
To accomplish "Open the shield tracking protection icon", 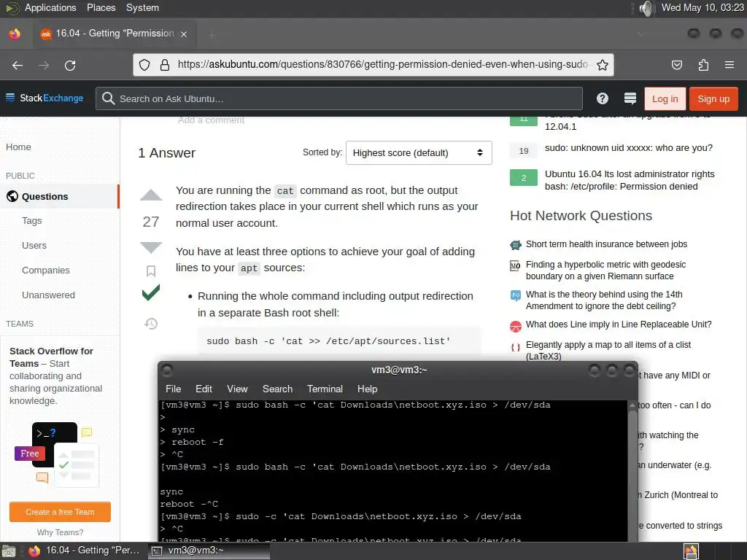I will pyautogui.click(x=144, y=65).
